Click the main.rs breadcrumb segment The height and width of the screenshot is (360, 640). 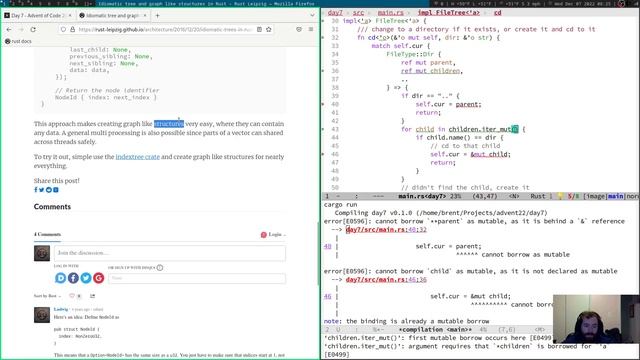pos(391,13)
